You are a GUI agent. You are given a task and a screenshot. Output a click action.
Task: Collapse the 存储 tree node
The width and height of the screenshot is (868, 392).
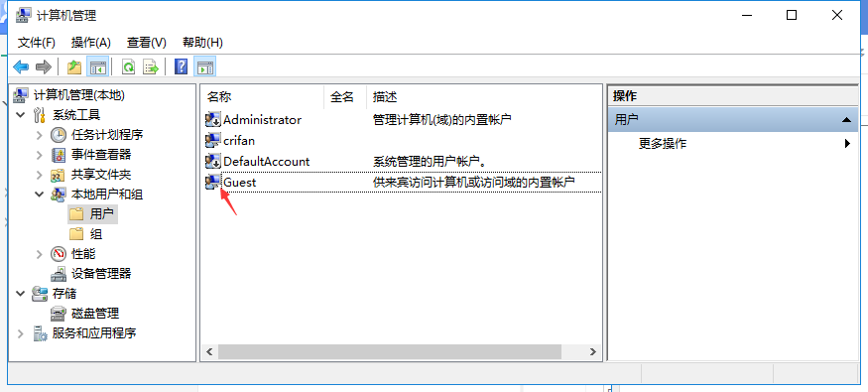(x=21, y=294)
